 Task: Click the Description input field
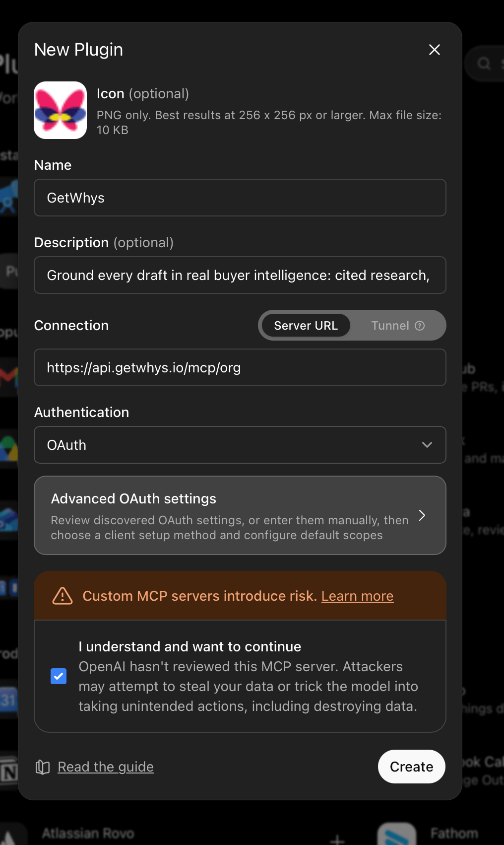click(240, 275)
